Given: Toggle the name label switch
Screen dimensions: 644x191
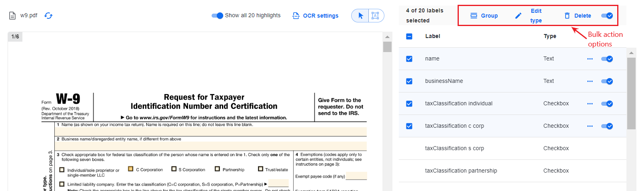Looking at the screenshot, I should (607, 59).
